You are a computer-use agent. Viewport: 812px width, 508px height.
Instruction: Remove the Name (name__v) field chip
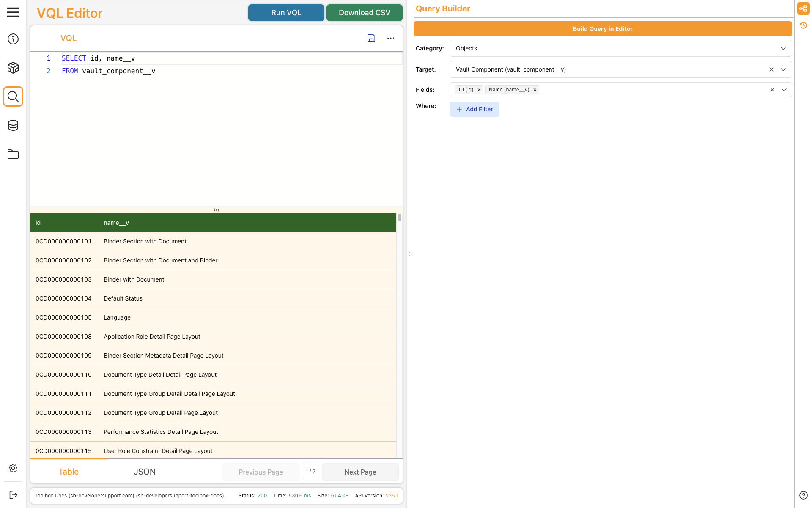point(535,90)
